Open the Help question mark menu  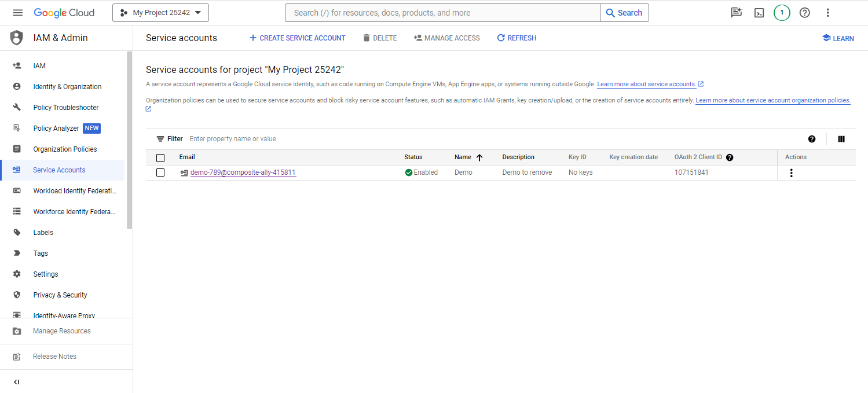tap(804, 13)
